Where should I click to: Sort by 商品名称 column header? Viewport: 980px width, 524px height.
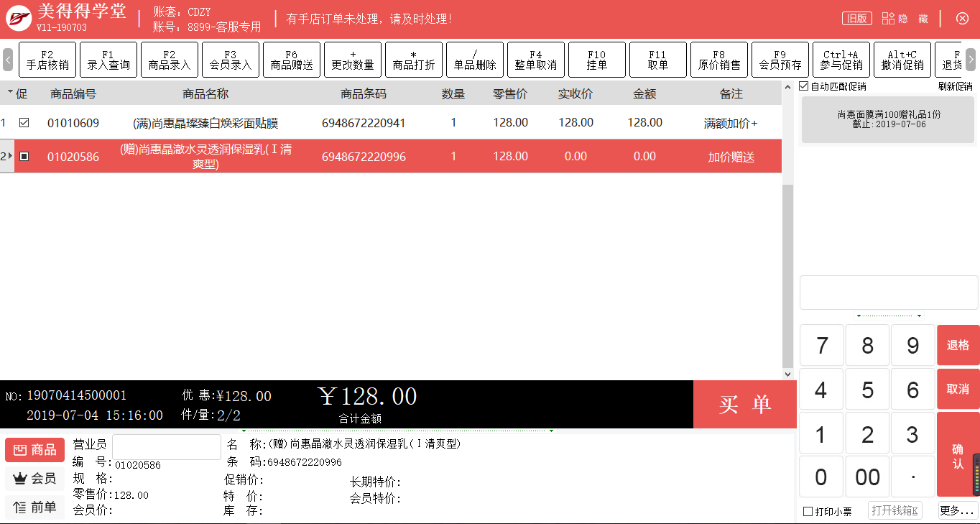[x=205, y=93]
